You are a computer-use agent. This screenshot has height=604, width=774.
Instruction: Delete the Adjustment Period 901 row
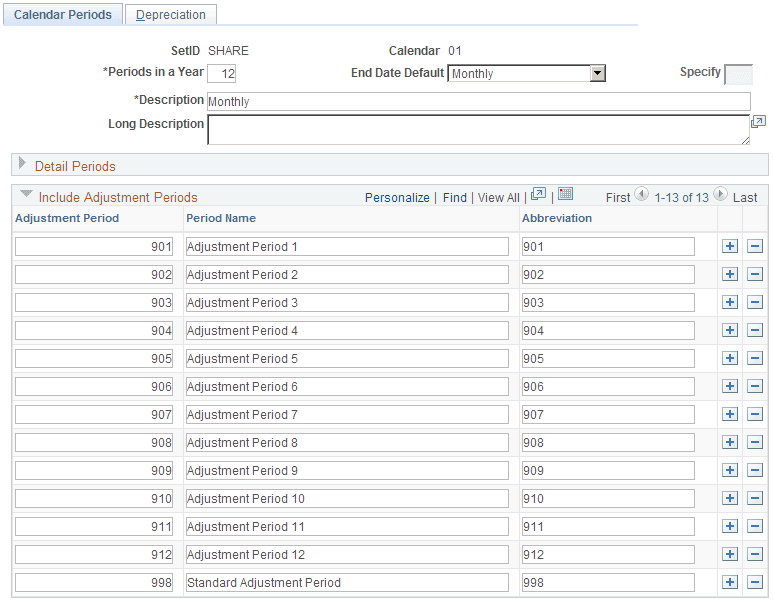click(755, 246)
